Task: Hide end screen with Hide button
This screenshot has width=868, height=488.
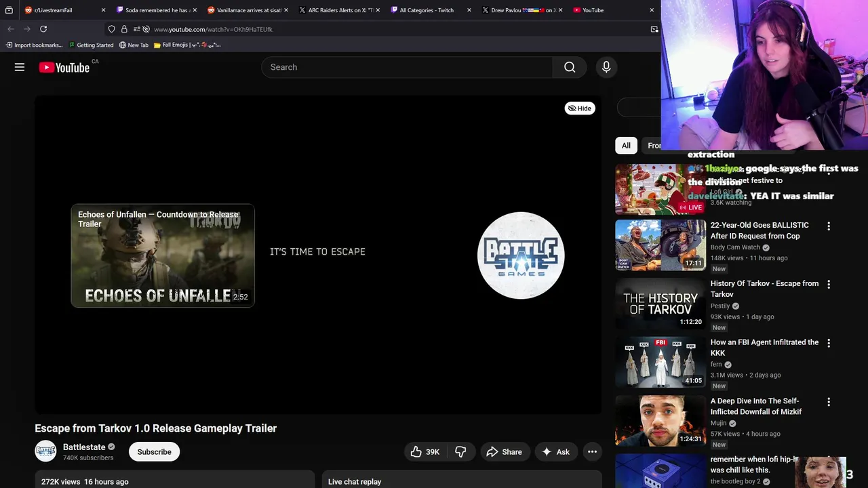Action: point(580,108)
